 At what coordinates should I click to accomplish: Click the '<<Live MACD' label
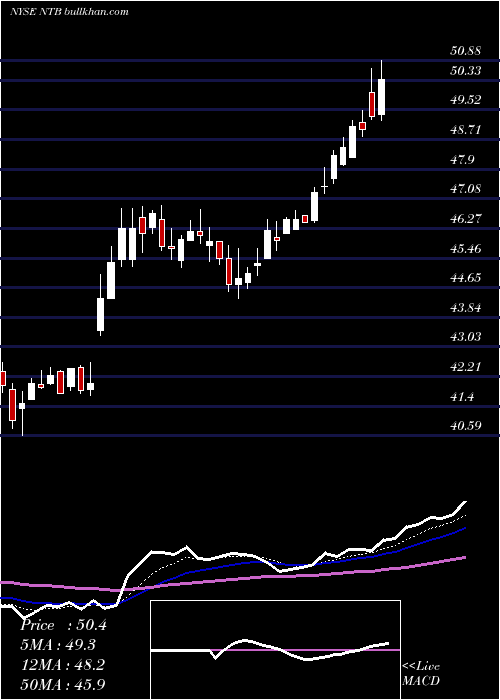coord(421,673)
